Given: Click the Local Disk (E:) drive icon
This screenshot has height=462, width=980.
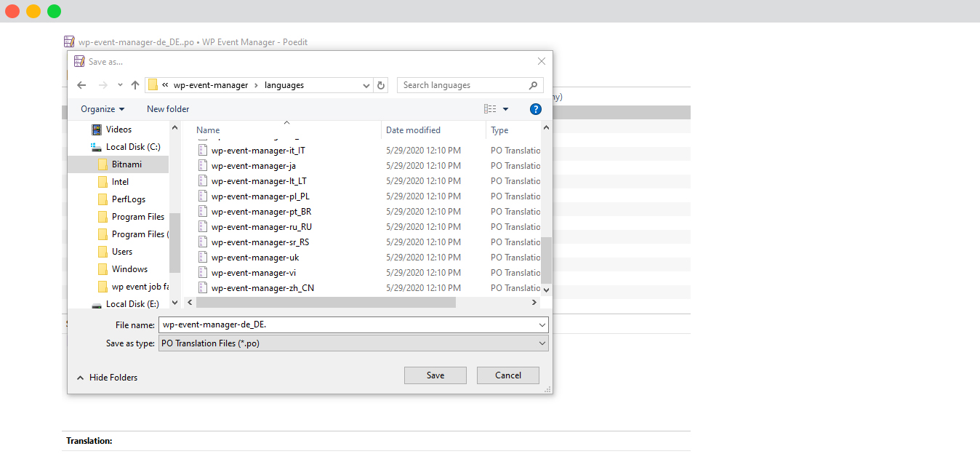Looking at the screenshot, I should click(x=96, y=304).
